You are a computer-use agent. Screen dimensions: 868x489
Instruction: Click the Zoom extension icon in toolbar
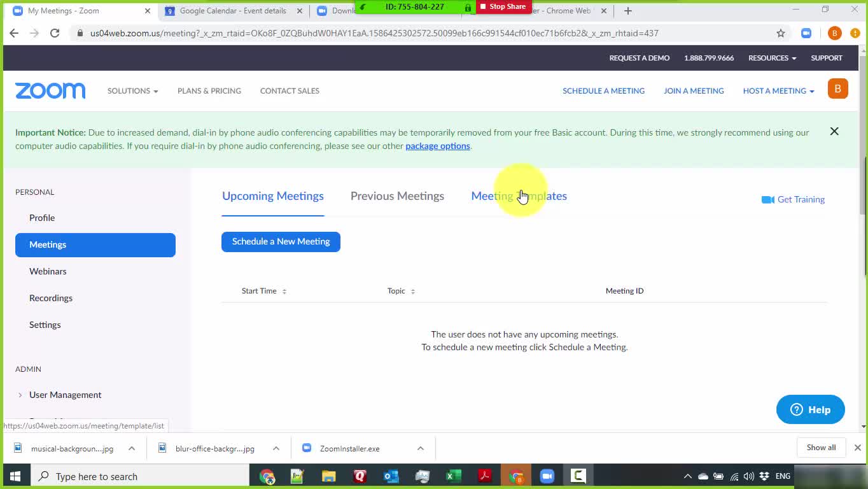806,33
